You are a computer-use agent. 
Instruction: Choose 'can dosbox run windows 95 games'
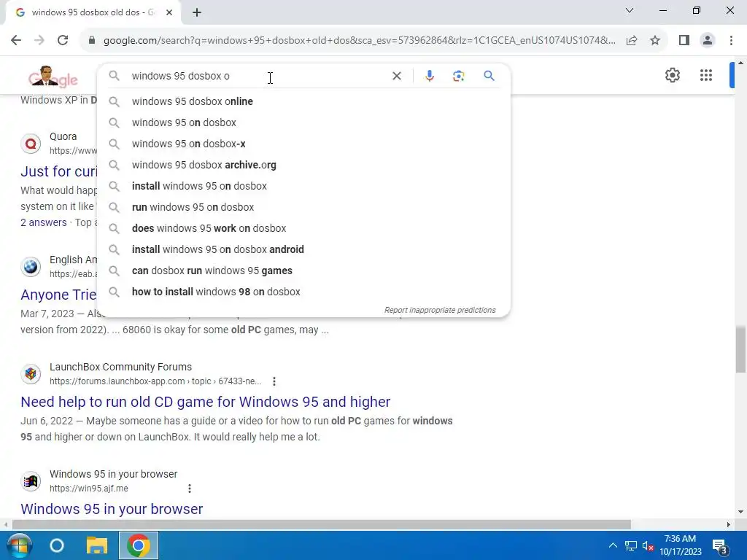[303, 271]
